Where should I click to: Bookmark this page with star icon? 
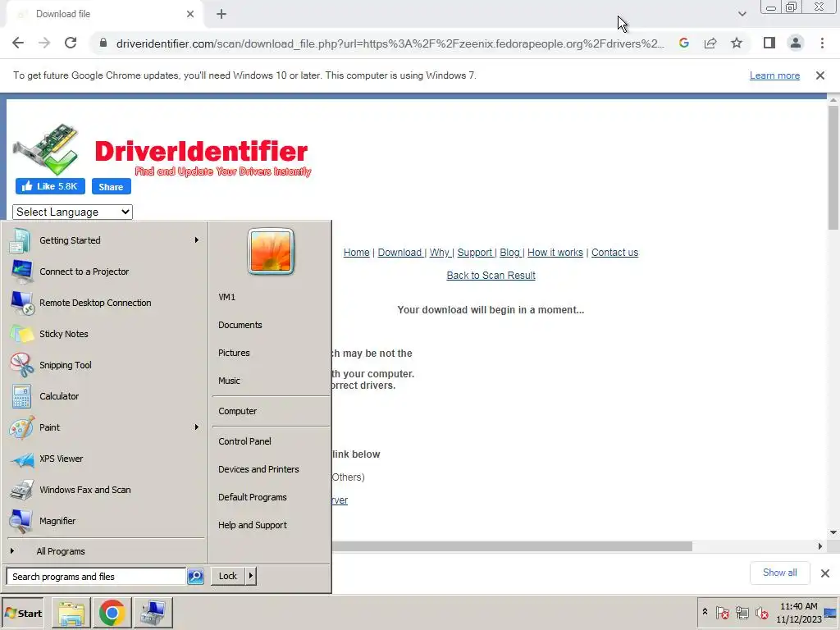pyautogui.click(x=737, y=43)
